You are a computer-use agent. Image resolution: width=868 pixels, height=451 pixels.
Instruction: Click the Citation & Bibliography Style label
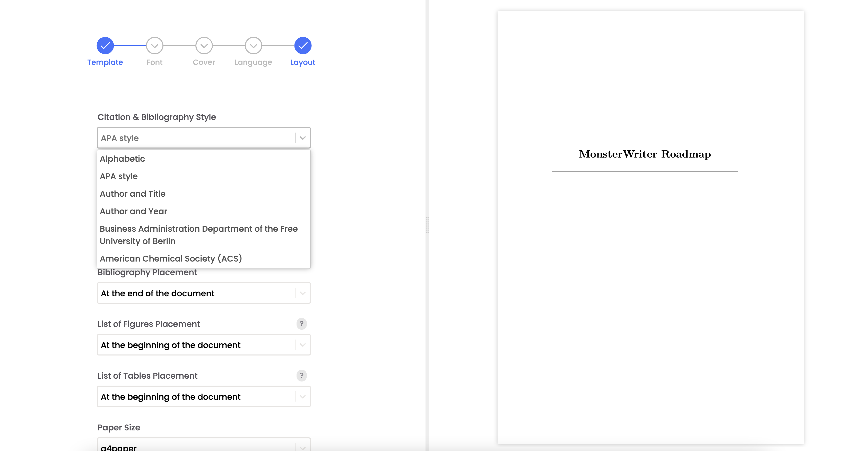[x=157, y=117]
